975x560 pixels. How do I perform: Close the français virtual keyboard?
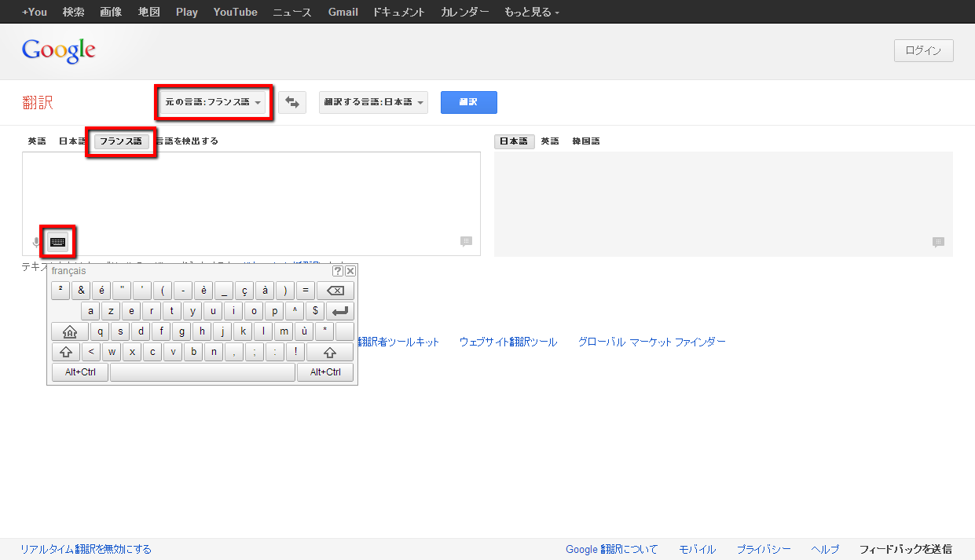pyautogui.click(x=350, y=271)
